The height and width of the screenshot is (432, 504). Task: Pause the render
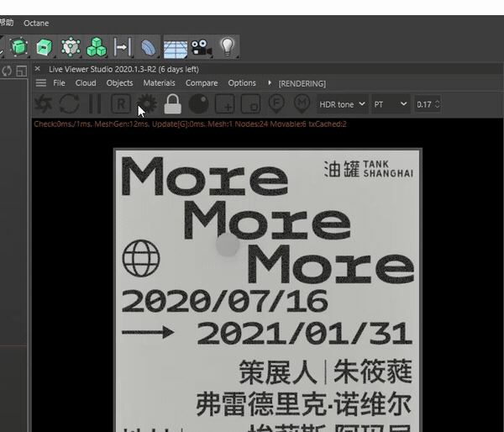(95, 104)
